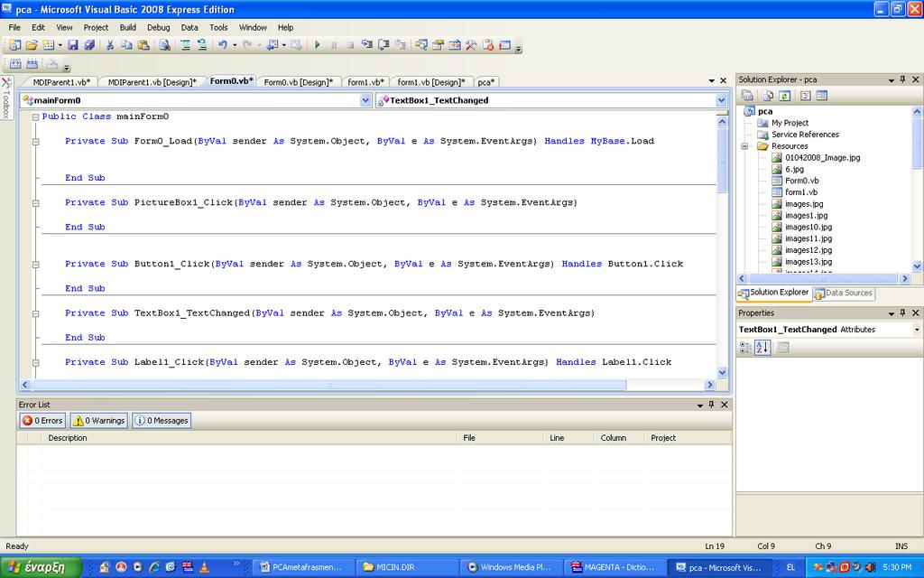The height and width of the screenshot is (578, 924).
Task: Click the Undo arrow icon
Action: 222,45
